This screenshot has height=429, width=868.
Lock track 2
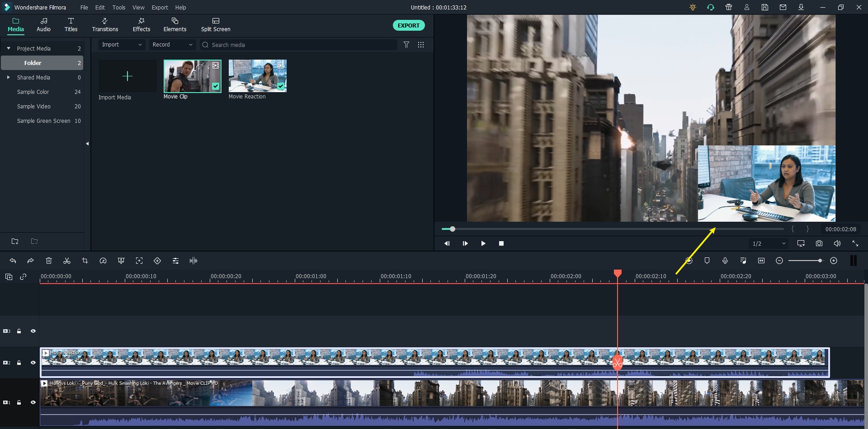click(19, 363)
